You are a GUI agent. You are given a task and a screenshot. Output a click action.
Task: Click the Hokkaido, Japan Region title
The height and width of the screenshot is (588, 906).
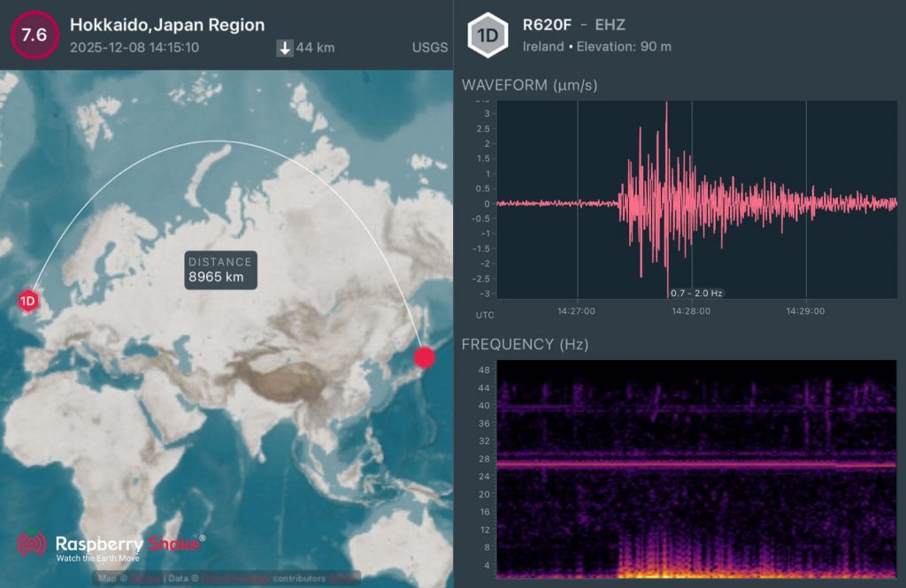point(167,25)
